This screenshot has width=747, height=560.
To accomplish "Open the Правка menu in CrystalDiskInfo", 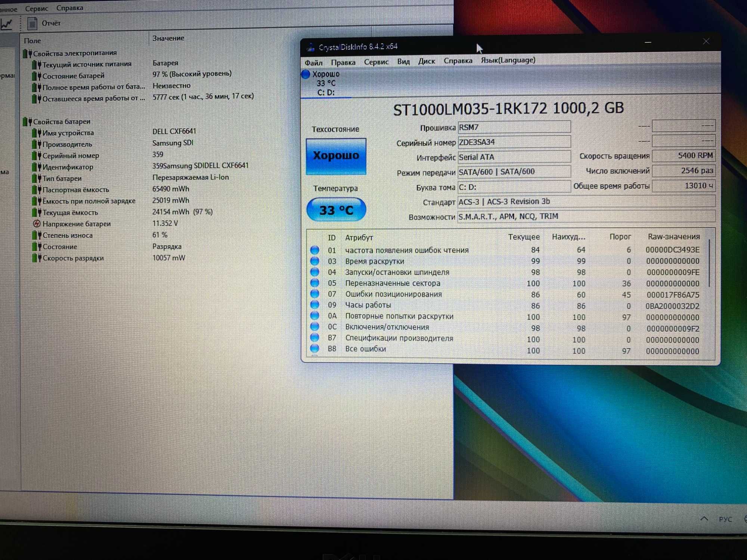I will (343, 62).
